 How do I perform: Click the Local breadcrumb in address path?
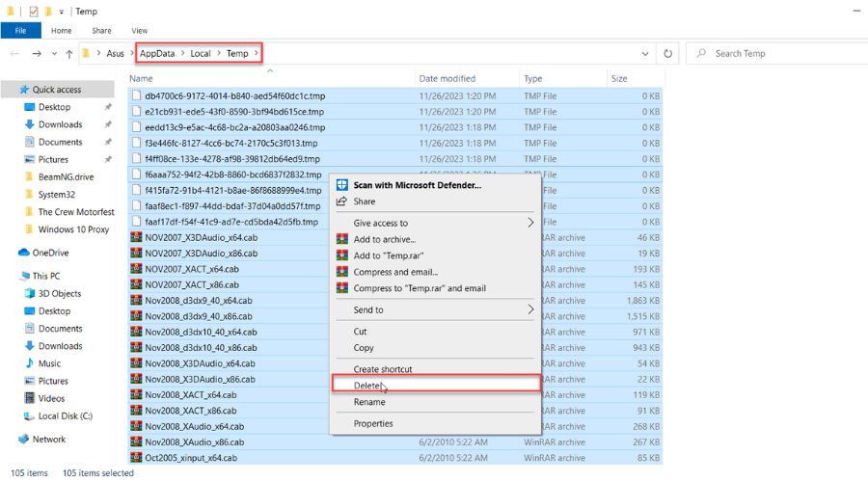pyautogui.click(x=201, y=54)
